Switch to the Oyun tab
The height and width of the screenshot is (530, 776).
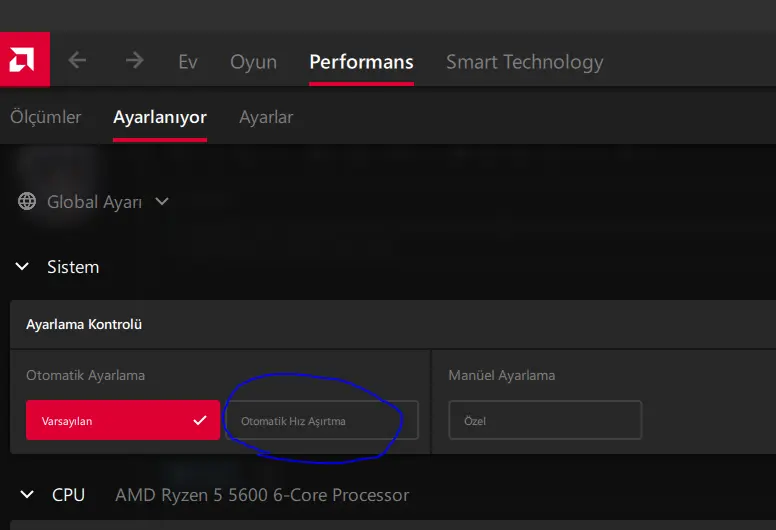point(253,62)
